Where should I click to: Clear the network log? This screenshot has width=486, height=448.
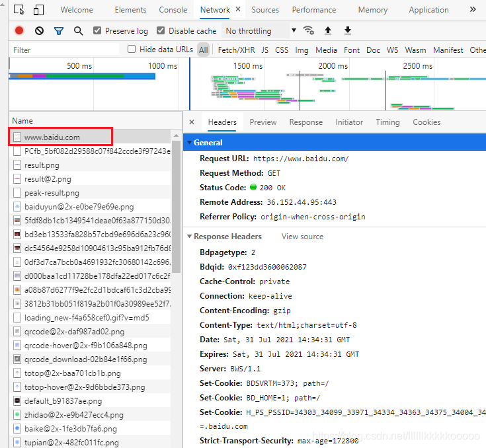39,30
